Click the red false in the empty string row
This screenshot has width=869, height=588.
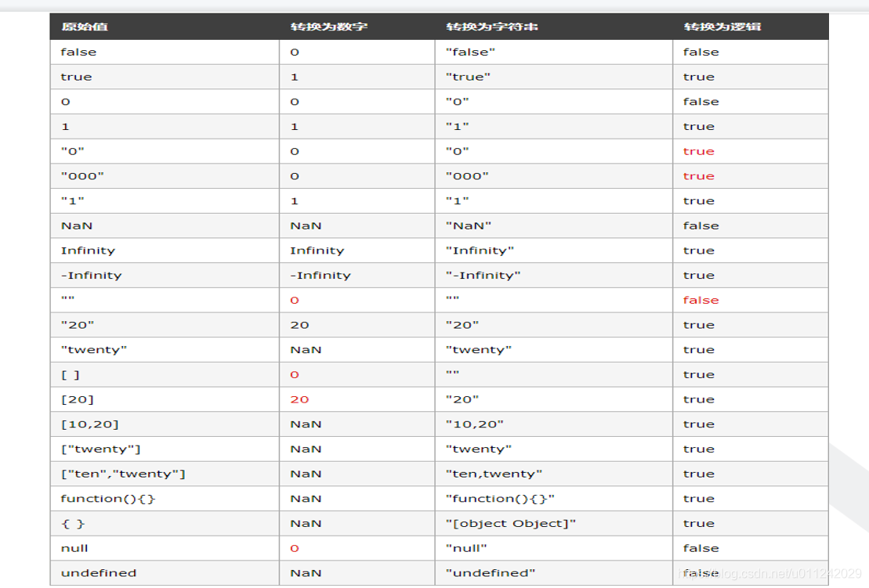(701, 300)
